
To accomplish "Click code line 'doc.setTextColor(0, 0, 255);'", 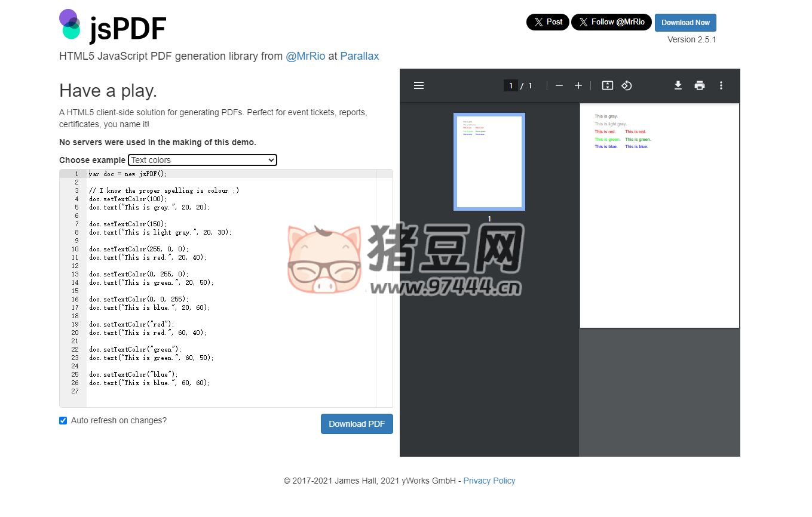I will [139, 299].
